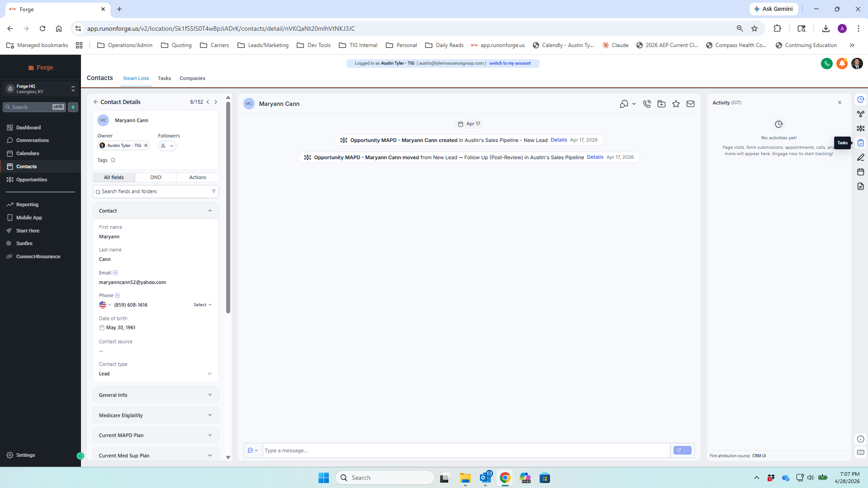Viewport: 868px width, 488px height.
Task: Open the orange notifications bell
Action: [842, 64]
